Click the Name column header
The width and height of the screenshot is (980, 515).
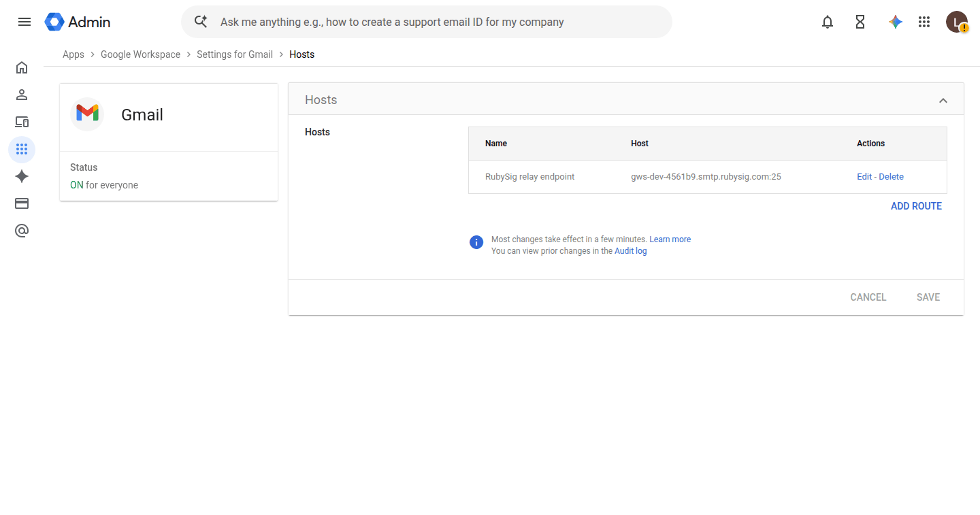point(496,144)
